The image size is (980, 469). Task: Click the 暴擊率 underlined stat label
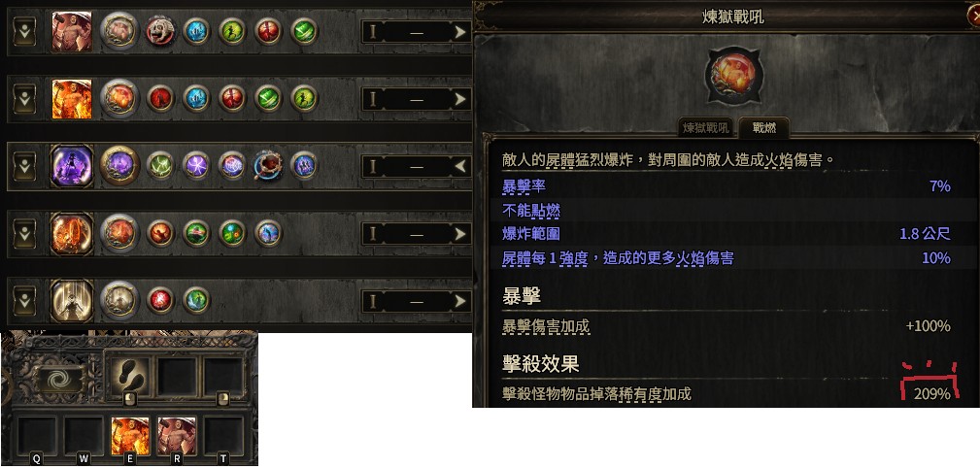pyautogui.click(x=524, y=186)
